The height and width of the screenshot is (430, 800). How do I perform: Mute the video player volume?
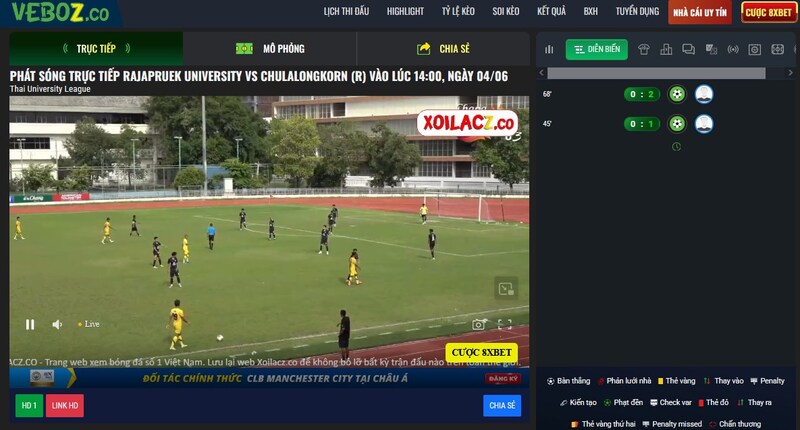[57, 324]
